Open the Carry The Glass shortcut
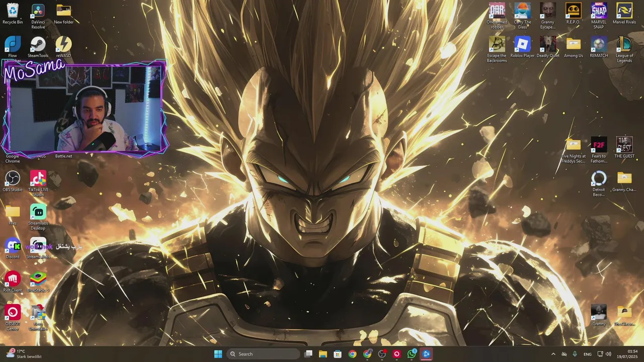The image size is (644, 362). pyautogui.click(x=522, y=16)
